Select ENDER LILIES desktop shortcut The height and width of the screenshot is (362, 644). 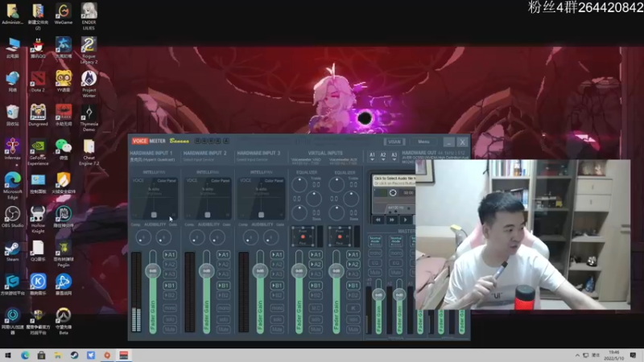click(89, 16)
